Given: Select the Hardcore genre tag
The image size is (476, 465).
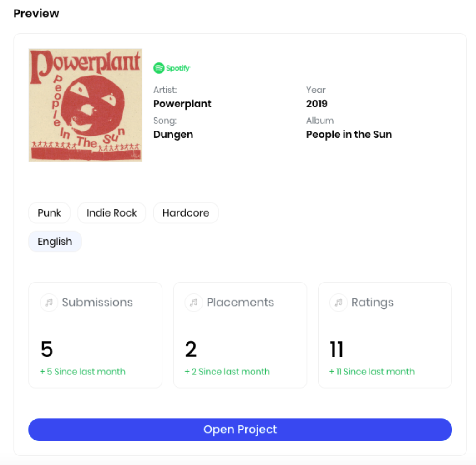Looking at the screenshot, I should (x=186, y=213).
